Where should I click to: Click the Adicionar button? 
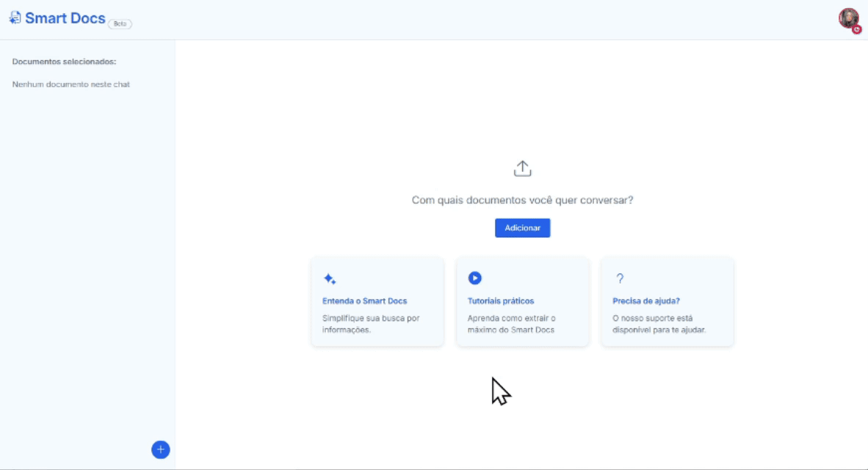pyautogui.click(x=523, y=228)
